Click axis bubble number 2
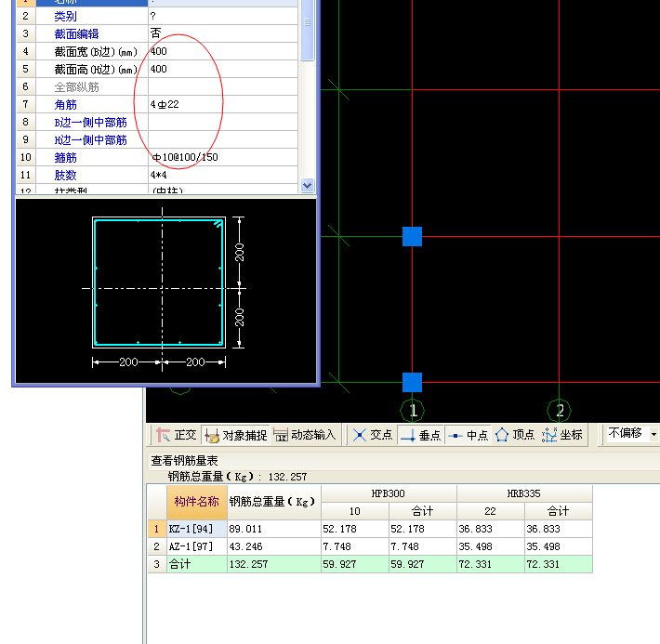660x644 pixels. point(559,411)
